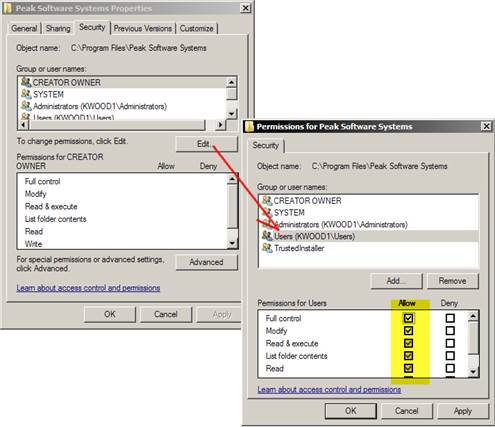Select SYSTEM in Permissions dialog list
The width and height of the screenshot is (495, 427).
(368, 213)
